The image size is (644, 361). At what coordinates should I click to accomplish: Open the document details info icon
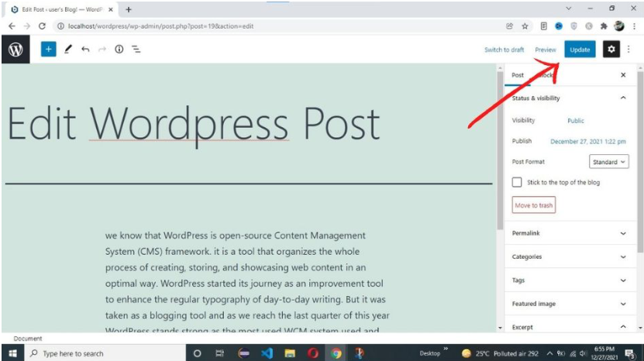(119, 50)
